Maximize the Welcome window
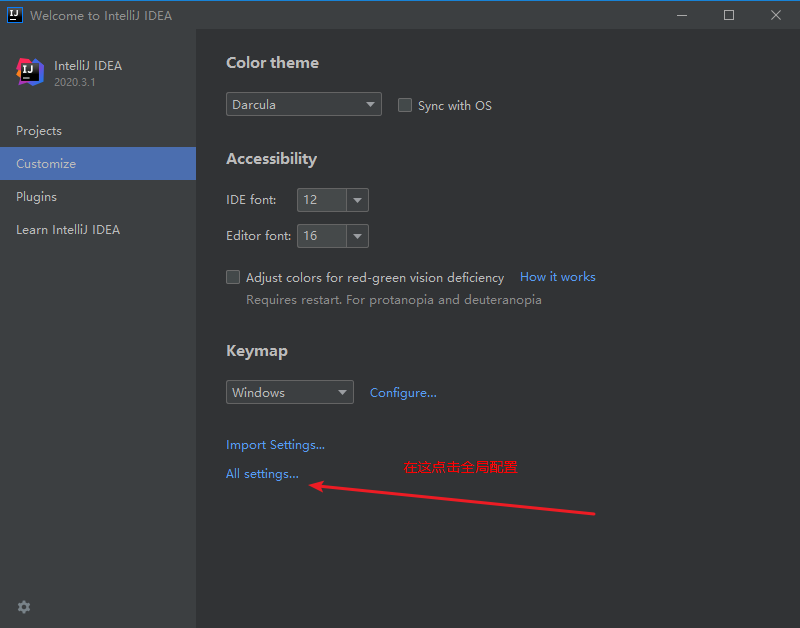This screenshot has height=628, width=800. point(729,15)
